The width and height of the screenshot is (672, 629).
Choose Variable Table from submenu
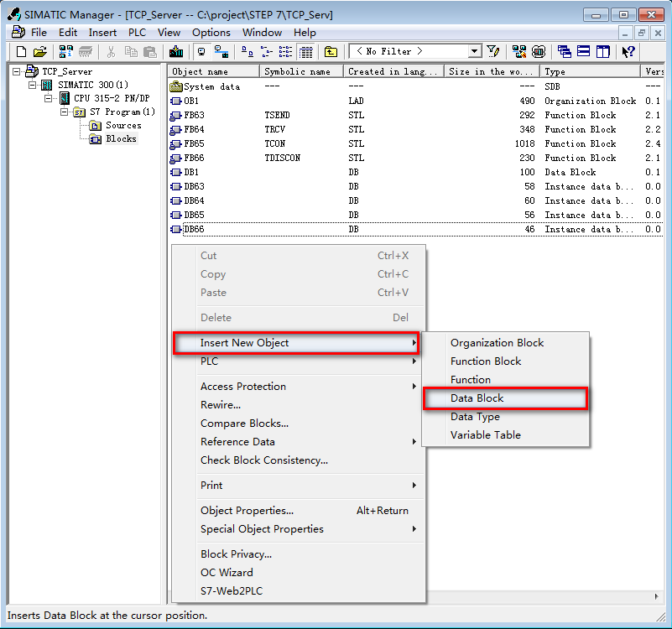[x=505, y=435]
